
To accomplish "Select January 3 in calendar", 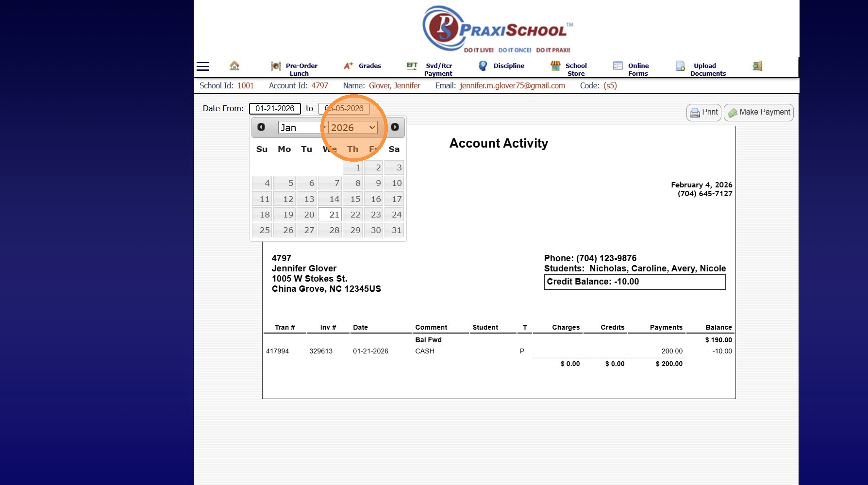I will click(x=394, y=167).
